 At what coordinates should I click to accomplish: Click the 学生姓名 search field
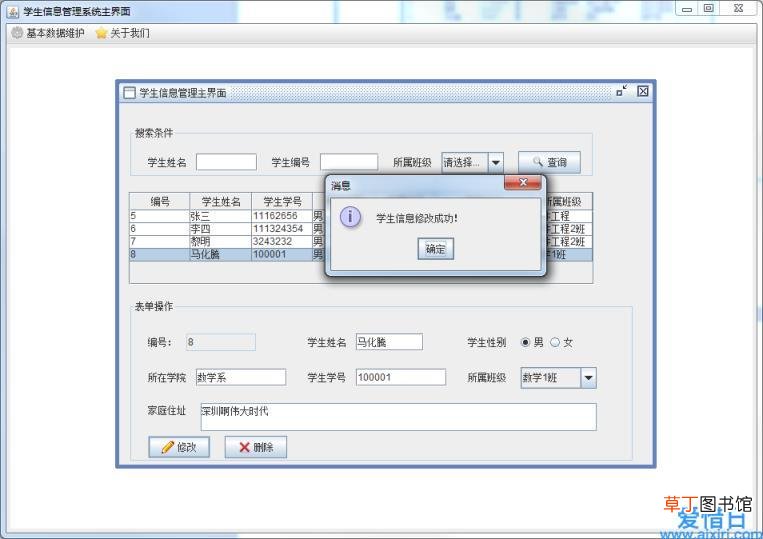click(226, 162)
